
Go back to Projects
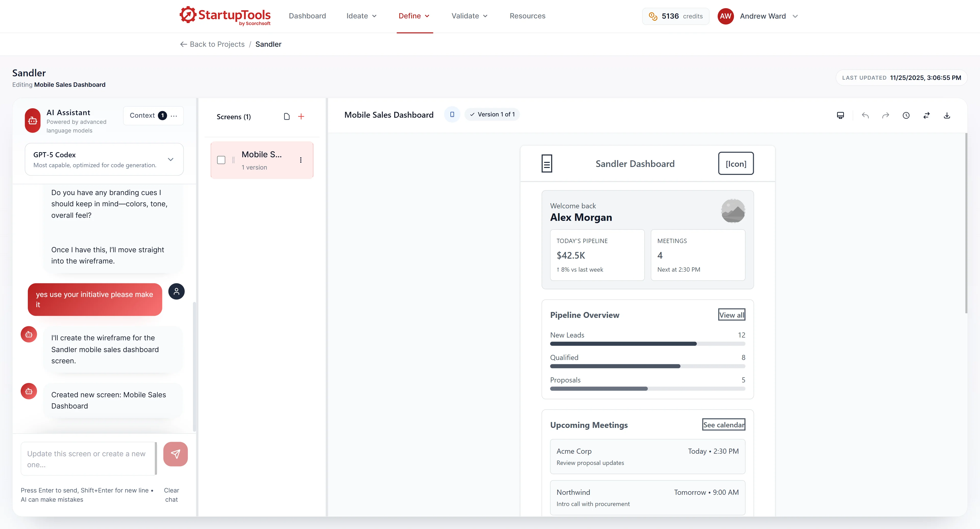coord(212,44)
